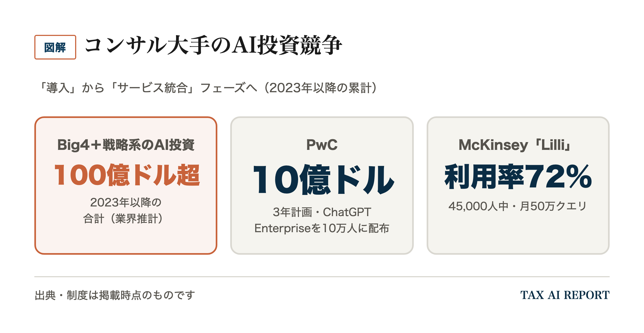This screenshot has height=333, width=644.
Task: Select the Big4+戦略系のAI投資 card heading
Action: tap(126, 145)
